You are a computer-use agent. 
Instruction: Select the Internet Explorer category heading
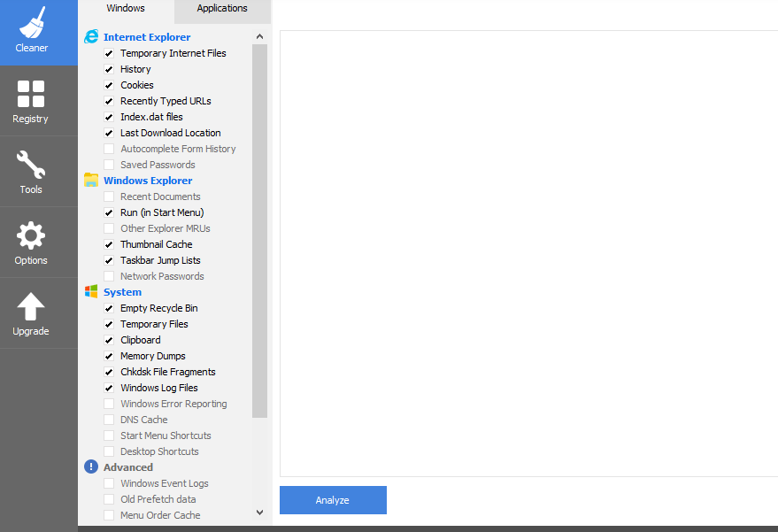(x=147, y=37)
